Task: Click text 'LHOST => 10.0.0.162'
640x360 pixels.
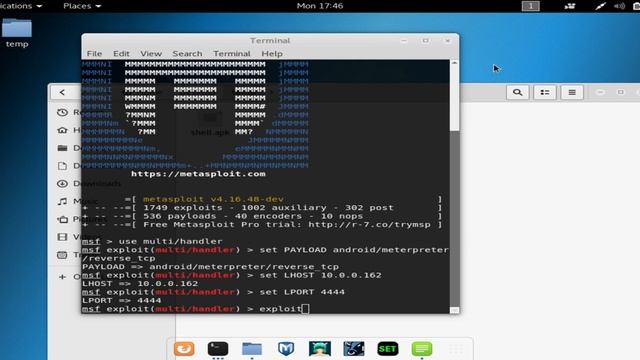Action: point(140,284)
